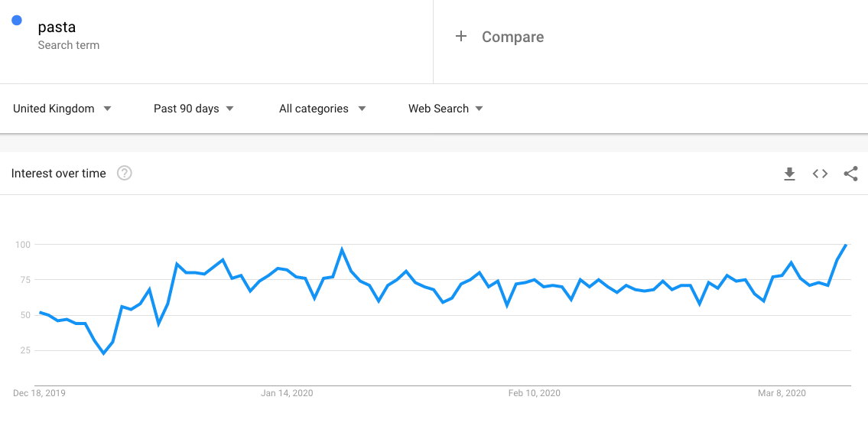Click the Interest over time heading

tap(58, 174)
